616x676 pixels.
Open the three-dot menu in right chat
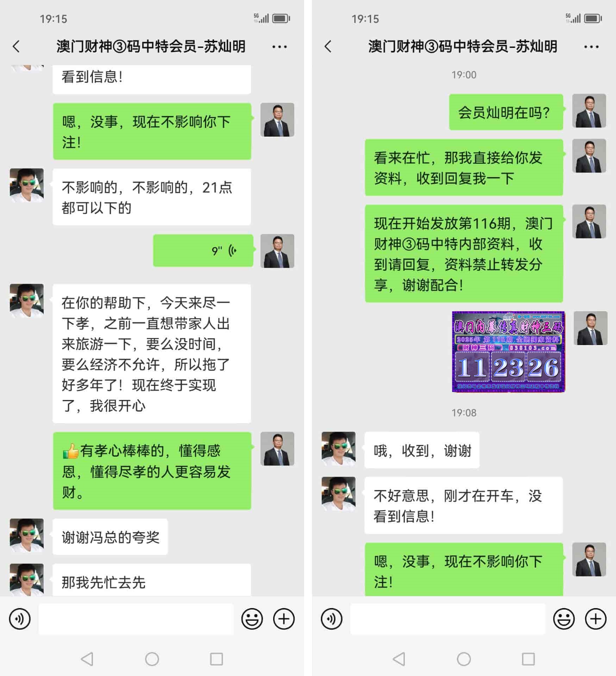(591, 46)
